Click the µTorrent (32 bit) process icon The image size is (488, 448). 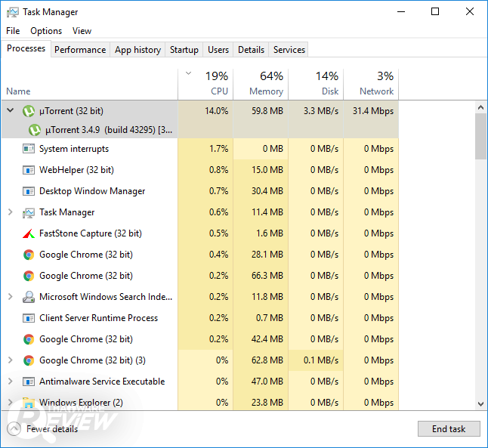click(x=29, y=111)
